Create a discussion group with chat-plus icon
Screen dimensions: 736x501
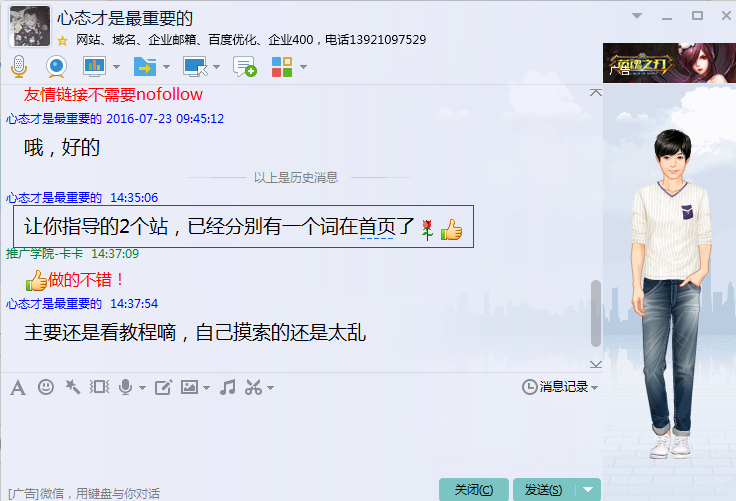coord(245,67)
